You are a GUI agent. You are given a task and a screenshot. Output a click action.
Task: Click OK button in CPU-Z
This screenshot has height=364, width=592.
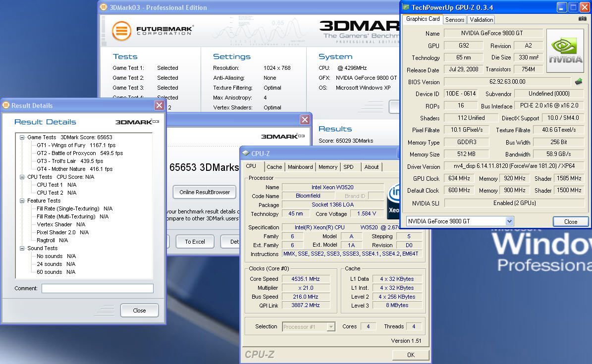[411, 355]
